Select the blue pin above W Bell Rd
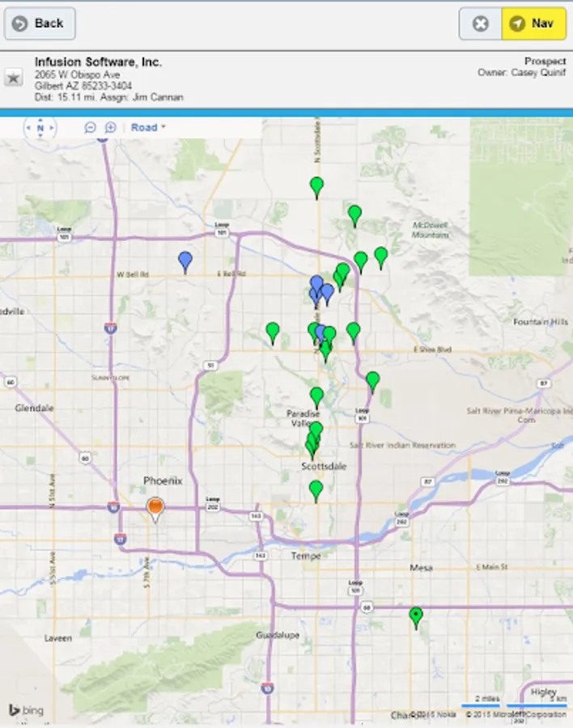The image size is (573, 728). click(185, 262)
